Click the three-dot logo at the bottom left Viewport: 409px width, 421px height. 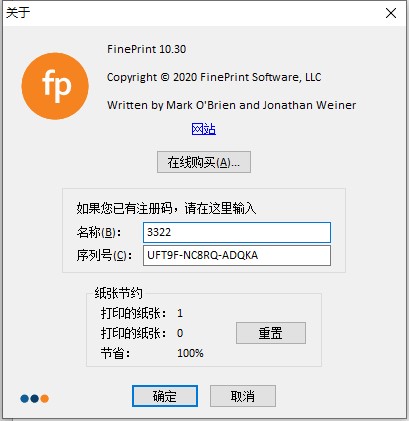(35, 398)
